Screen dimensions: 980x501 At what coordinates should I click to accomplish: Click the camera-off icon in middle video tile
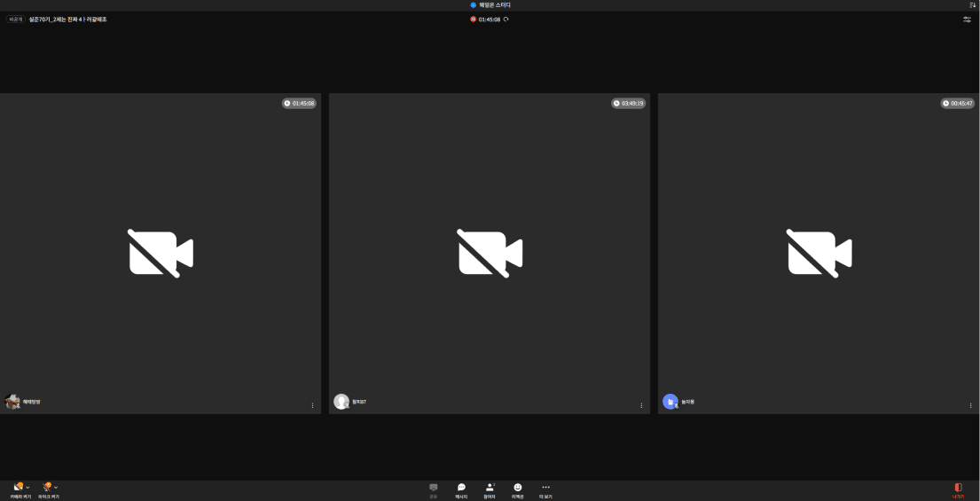point(490,253)
